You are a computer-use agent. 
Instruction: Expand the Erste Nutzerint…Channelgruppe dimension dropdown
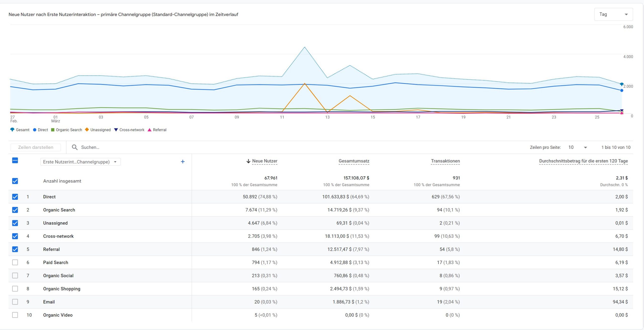pos(80,162)
